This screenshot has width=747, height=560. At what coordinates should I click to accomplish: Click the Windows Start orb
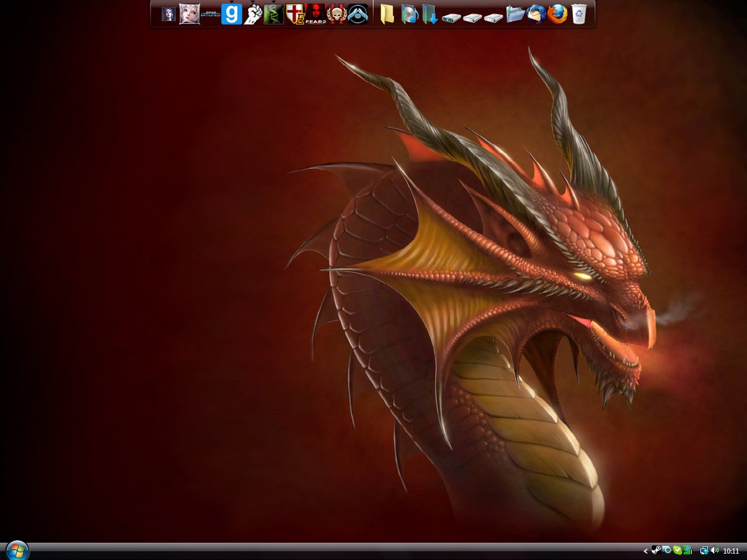tap(17, 550)
